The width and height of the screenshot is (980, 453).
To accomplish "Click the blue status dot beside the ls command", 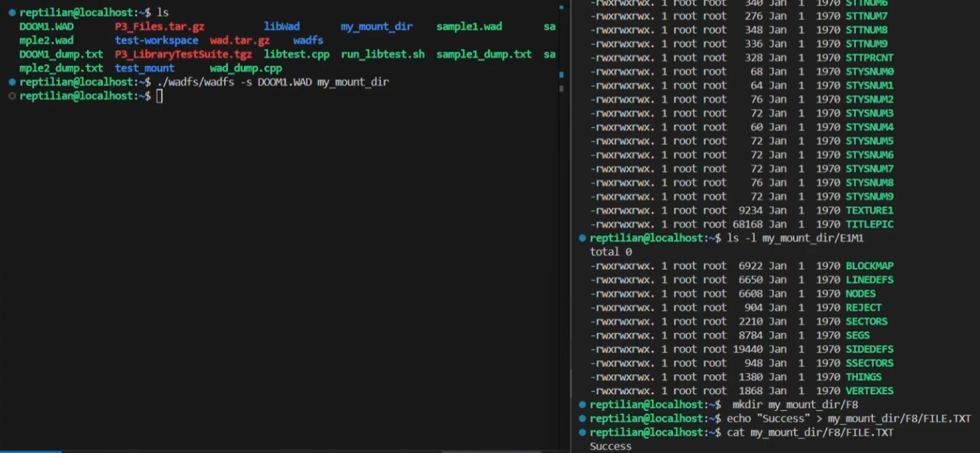I will [12, 13].
